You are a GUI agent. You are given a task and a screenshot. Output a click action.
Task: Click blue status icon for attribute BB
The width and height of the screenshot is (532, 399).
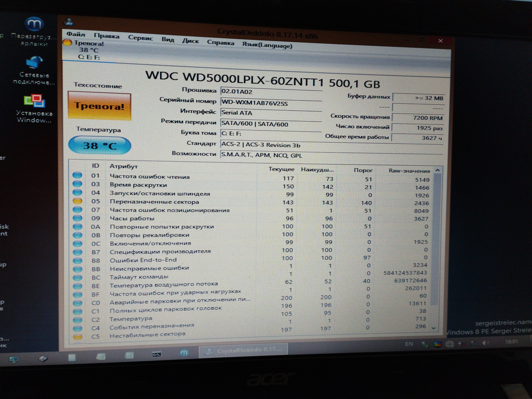[x=77, y=269]
